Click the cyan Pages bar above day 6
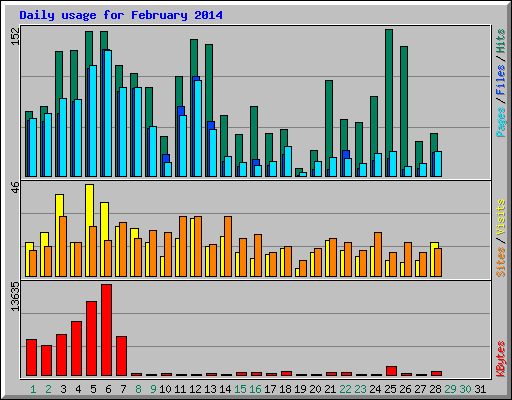512x400 pixels. tap(108, 113)
